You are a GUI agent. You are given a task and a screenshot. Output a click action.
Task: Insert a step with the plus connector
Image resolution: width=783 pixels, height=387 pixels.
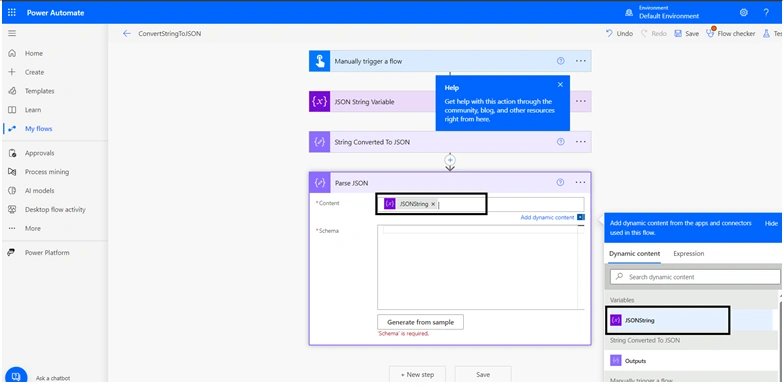(x=450, y=160)
